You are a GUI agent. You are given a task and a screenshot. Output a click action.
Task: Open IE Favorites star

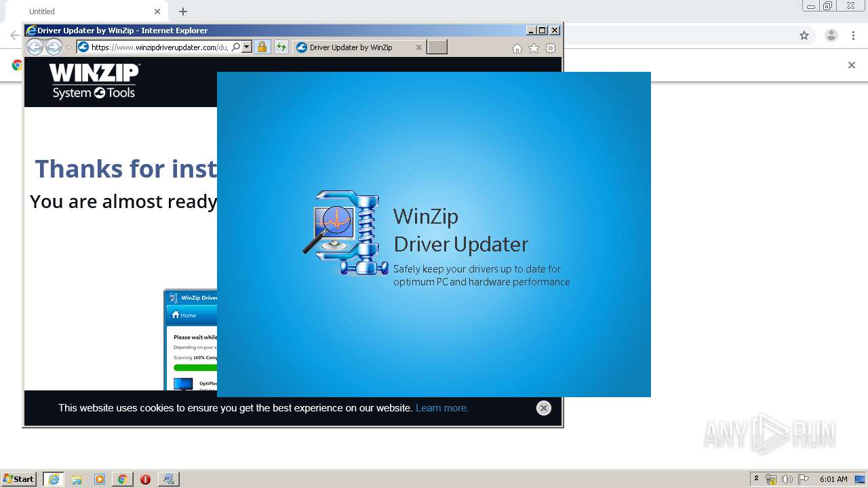534,48
